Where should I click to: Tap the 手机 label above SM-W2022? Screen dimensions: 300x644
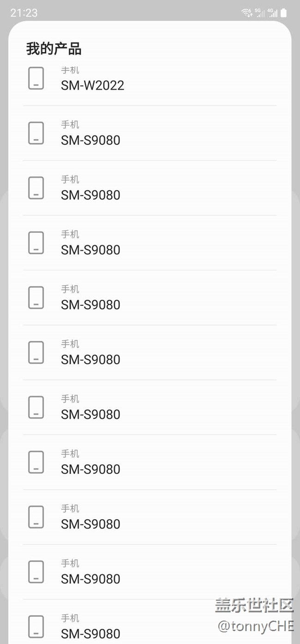pos(70,70)
